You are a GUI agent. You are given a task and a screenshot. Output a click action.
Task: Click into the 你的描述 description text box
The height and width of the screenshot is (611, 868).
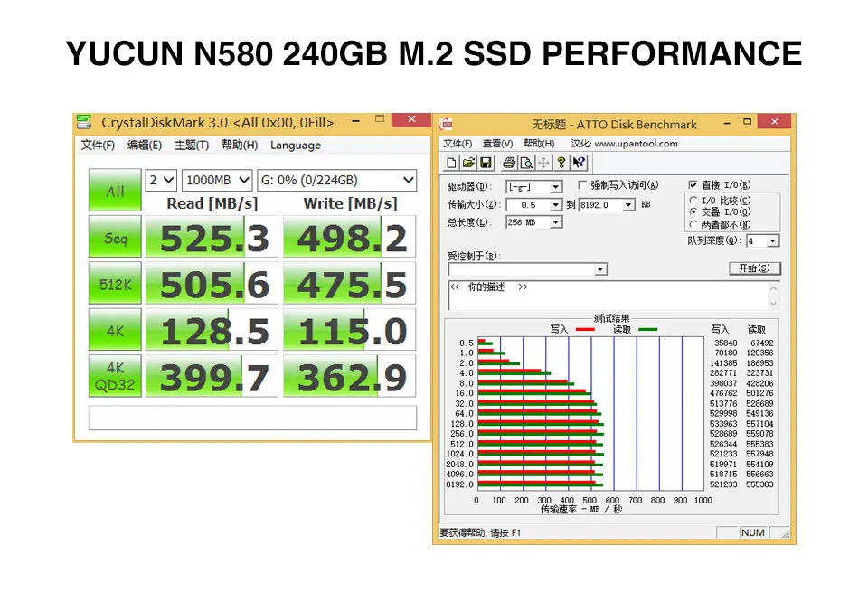click(608, 296)
